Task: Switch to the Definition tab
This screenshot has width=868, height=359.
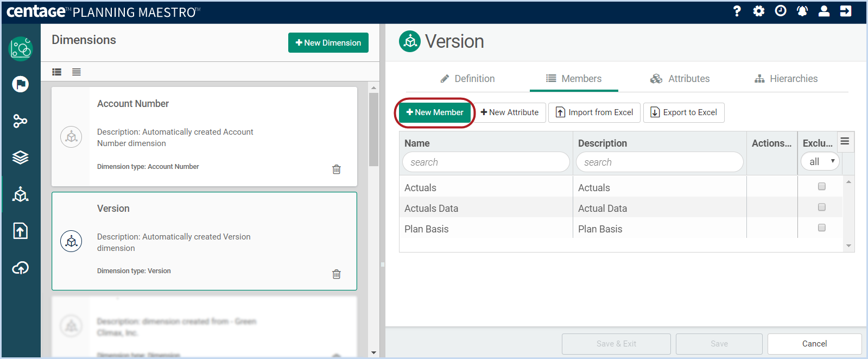Action: pyautogui.click(x=467, y=79)
